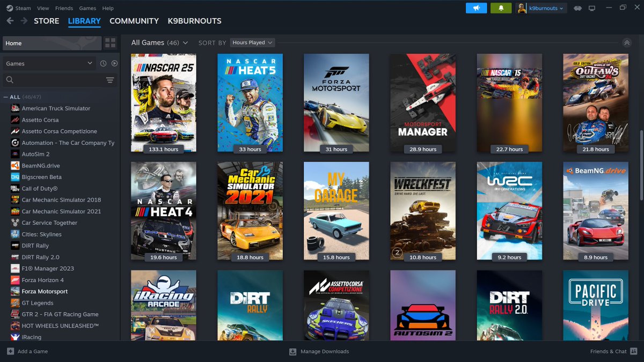This screenshot has width=644, height=362.
Task: Click the Bigscreen Beta icon
Action: pyautogui.click(x=15, y=177)
